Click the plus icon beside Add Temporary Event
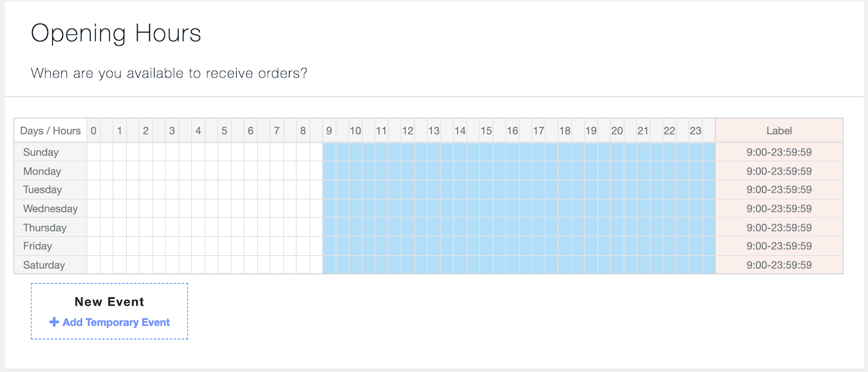The image size is (868, 372). (54, 322)
